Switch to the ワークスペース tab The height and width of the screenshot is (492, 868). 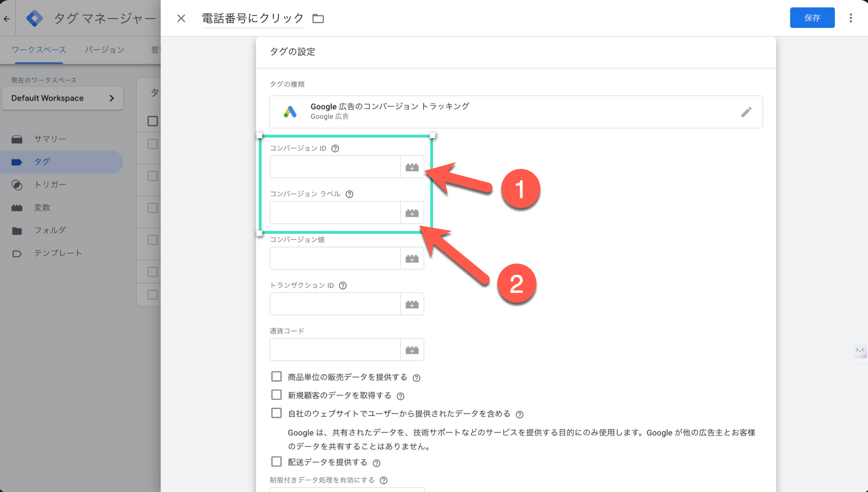(x=39, y=50)
